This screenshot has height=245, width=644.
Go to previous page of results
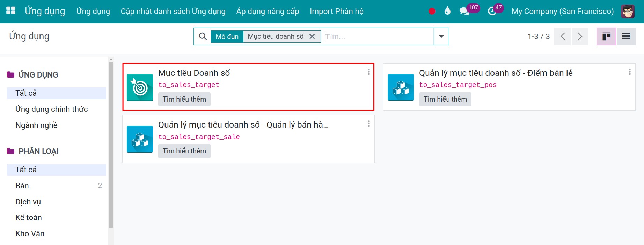[563, 36]
